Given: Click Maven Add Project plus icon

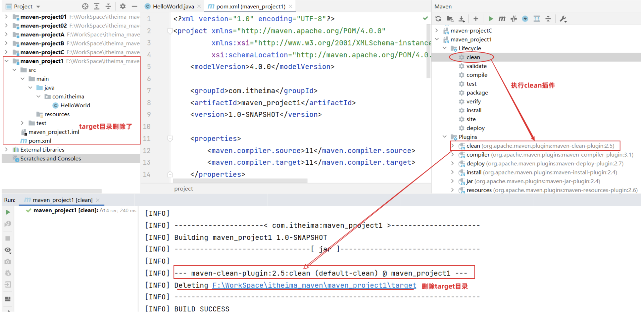Looking at the screenshot, I should (476, 19).
